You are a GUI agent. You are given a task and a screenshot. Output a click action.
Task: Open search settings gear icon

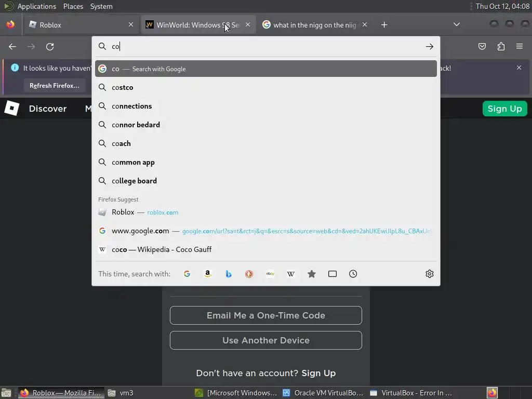430,274
